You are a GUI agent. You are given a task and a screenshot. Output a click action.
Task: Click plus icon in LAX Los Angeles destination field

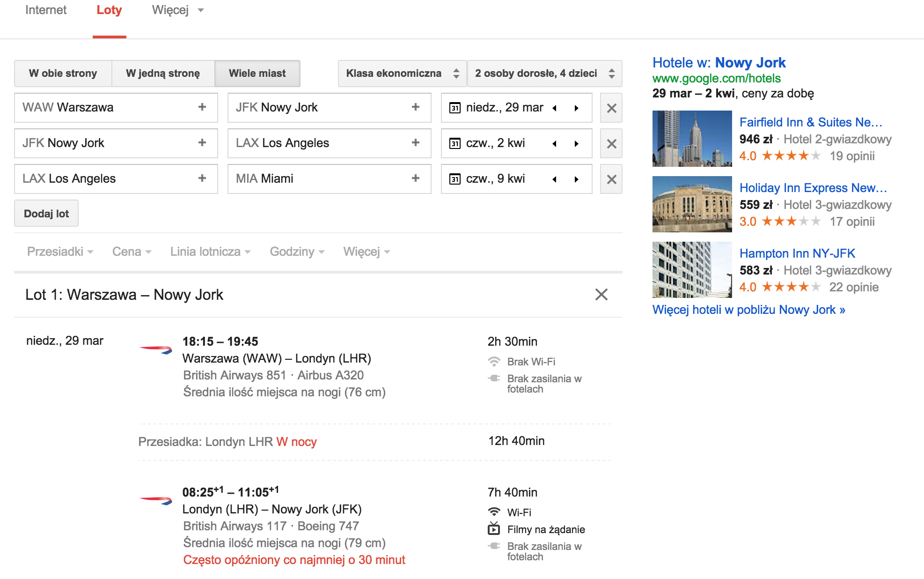click(416, 143)
